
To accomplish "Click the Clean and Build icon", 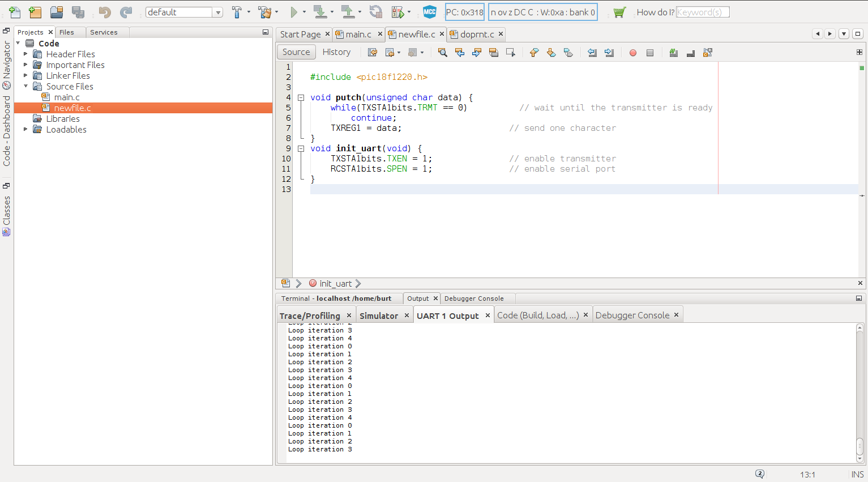I will pyautogui.click(x=264, y=12).
